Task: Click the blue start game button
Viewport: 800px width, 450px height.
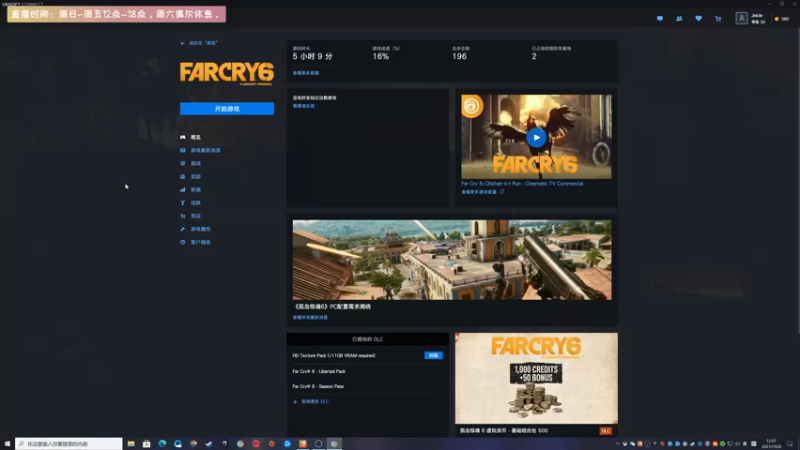Action: pos(227,109)
